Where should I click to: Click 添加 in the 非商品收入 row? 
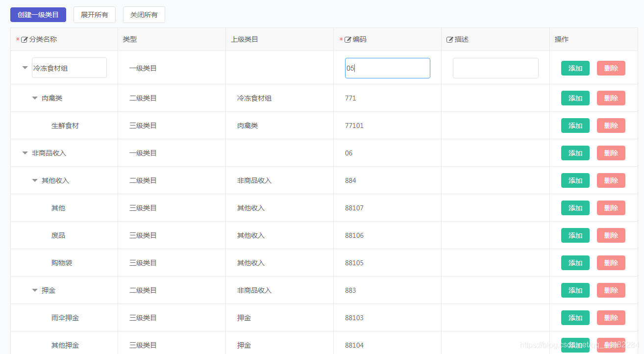pos(575,153)
